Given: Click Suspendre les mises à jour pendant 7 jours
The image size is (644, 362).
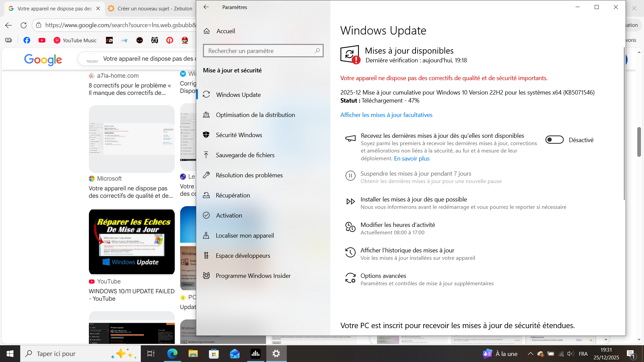Looking at the screenshot, I should 416,174.
